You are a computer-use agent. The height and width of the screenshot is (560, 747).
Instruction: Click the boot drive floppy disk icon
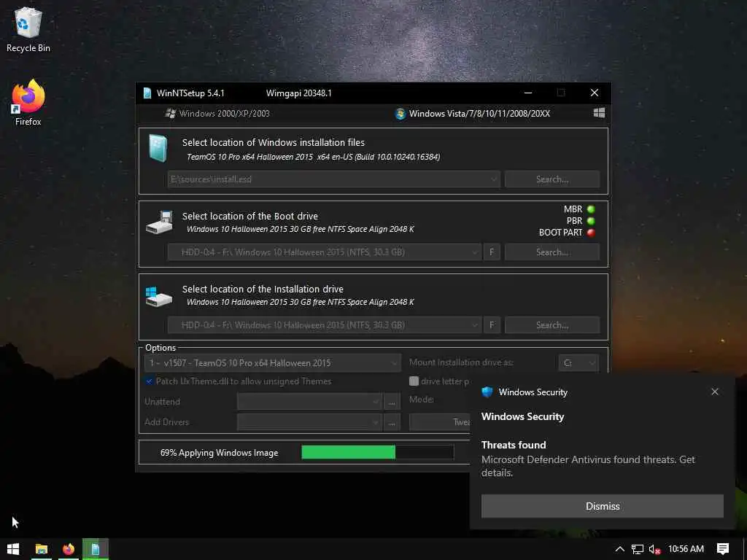(x=159, y=222)
